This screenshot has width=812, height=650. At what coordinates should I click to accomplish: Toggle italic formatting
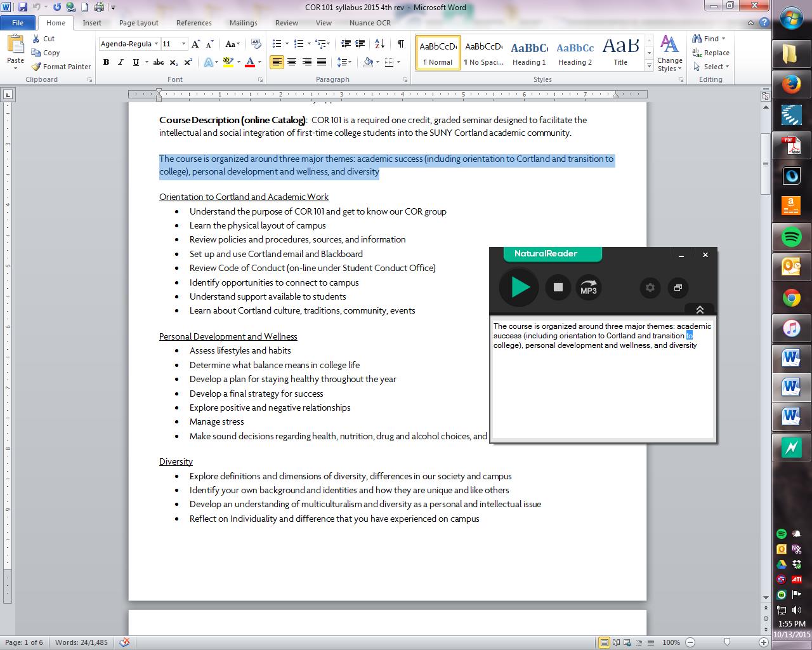coord(121,62)
